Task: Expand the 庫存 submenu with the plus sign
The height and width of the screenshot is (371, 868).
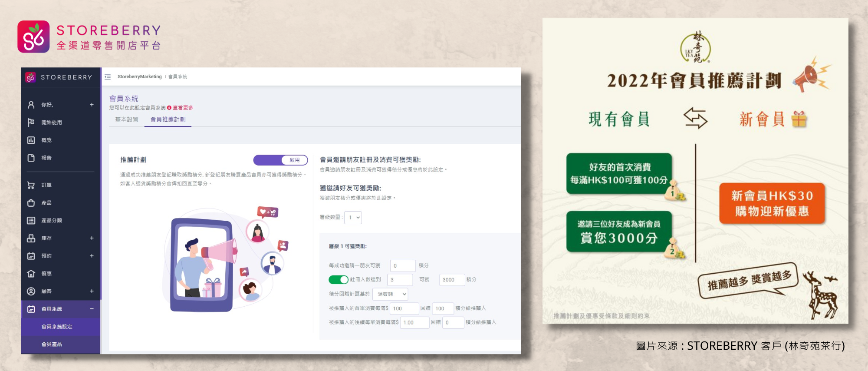Action: (92, 238)
